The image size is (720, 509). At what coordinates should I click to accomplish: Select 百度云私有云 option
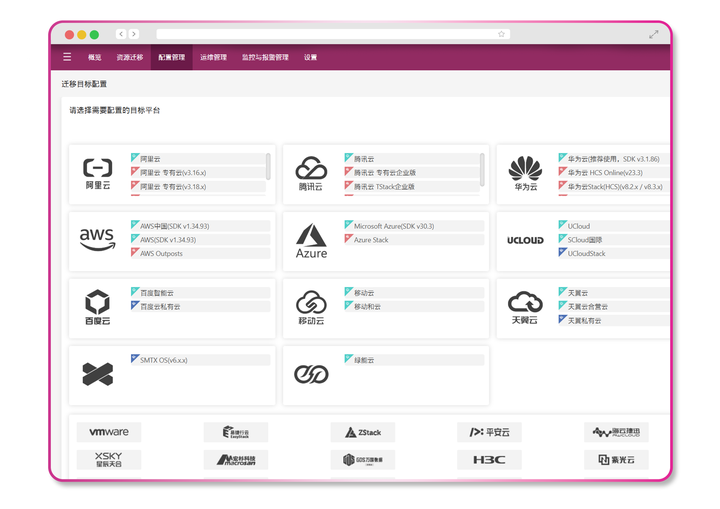tap(200, 306)
